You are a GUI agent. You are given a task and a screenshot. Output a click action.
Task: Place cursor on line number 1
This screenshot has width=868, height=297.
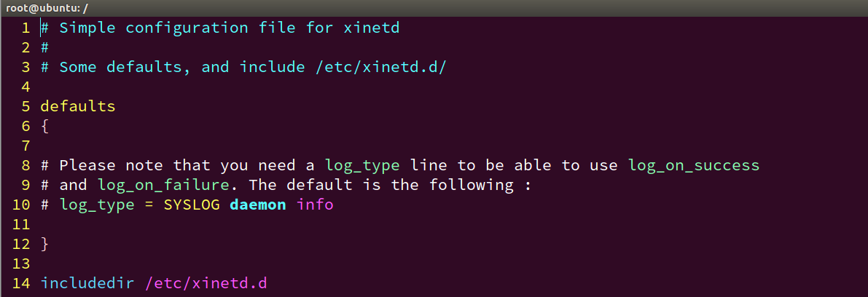[x=26, y=28]
